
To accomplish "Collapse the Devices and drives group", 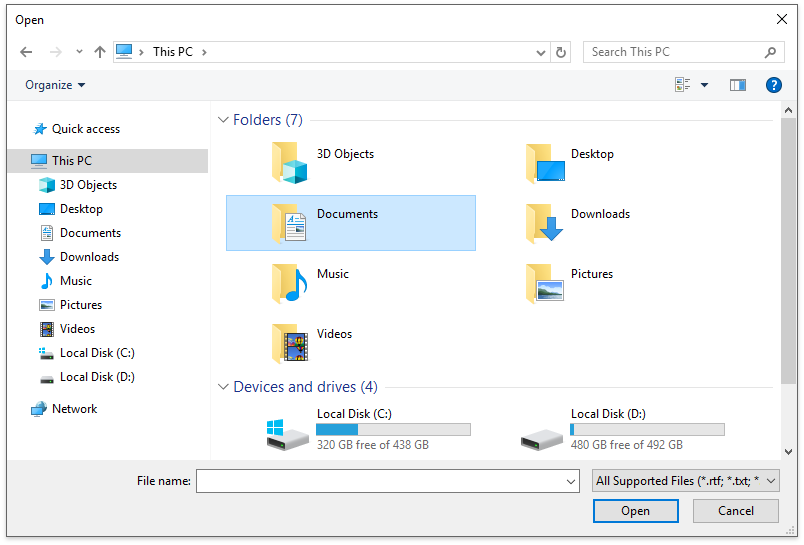I will pos(223,387).
